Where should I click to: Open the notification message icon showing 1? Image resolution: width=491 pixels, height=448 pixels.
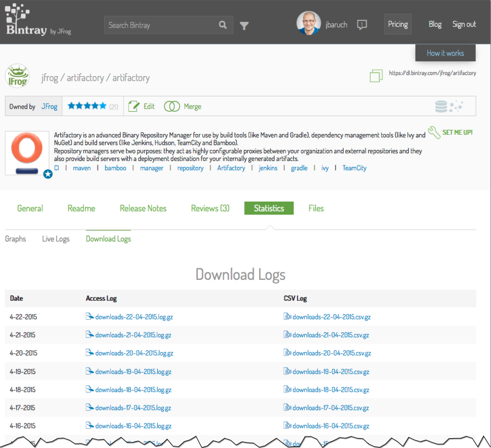pyautogui.click(x=362, y=25)
